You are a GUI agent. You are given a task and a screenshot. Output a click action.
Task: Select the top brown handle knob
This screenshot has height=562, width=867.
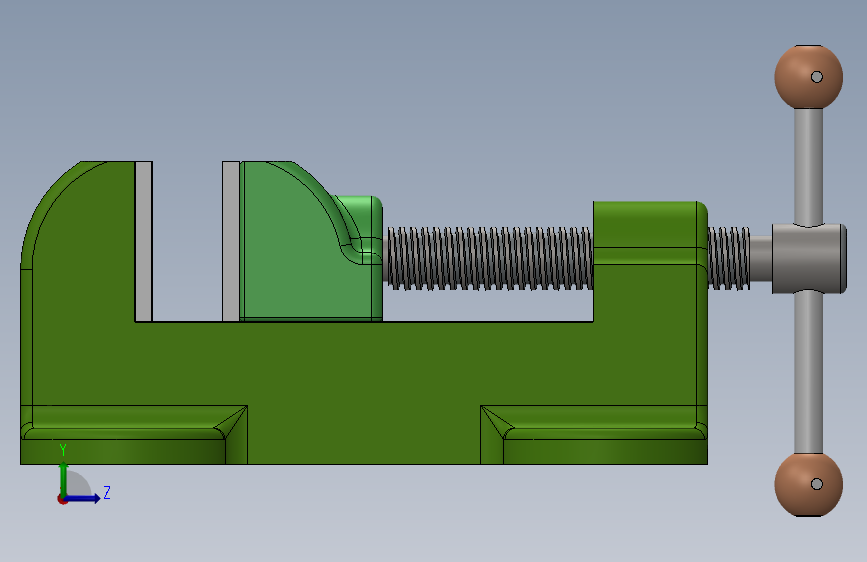808,76
